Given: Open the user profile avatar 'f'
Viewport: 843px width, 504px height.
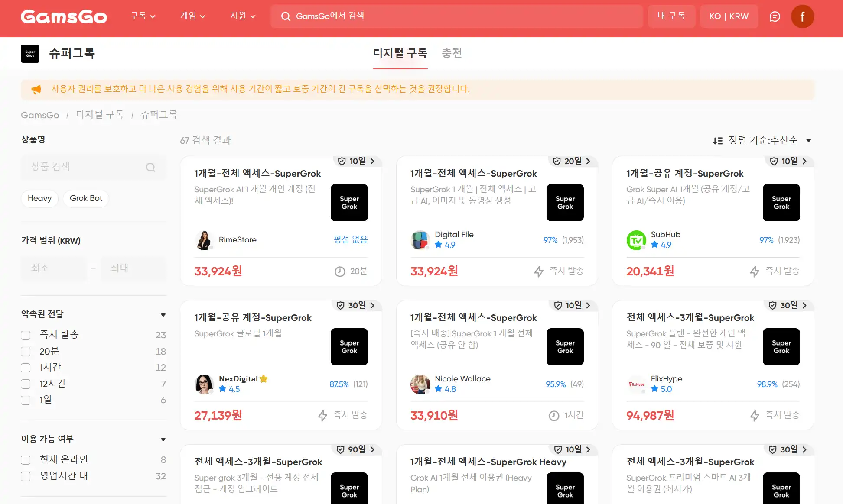Looking at the screenshot, I should [x=802, y=16].
